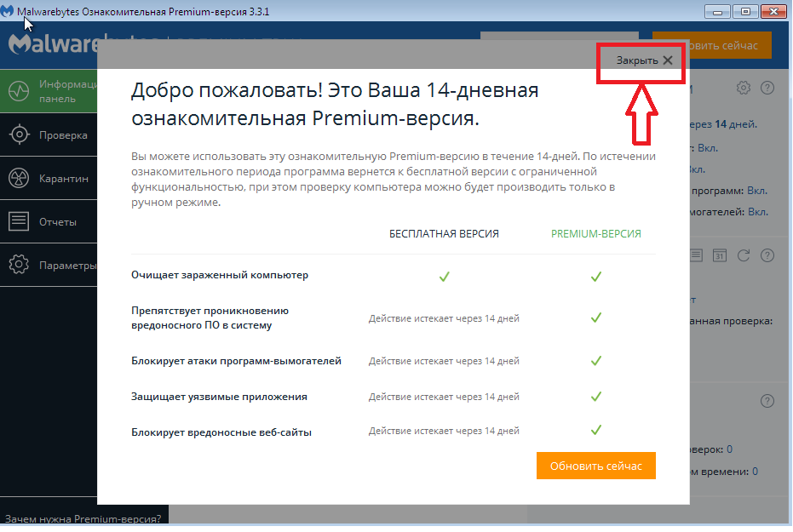Click the refresh arrow icon in background panel

743,255
